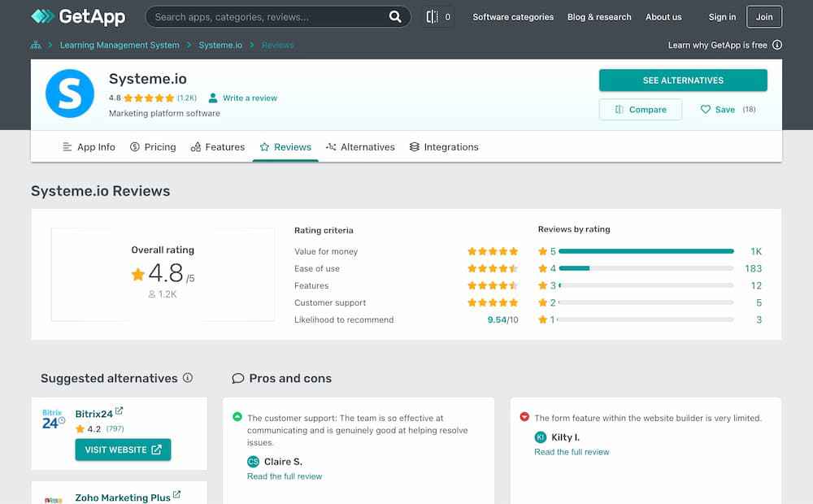Click the Systeme.io blue S logo

pyautogui.click(x=71, y=93)
